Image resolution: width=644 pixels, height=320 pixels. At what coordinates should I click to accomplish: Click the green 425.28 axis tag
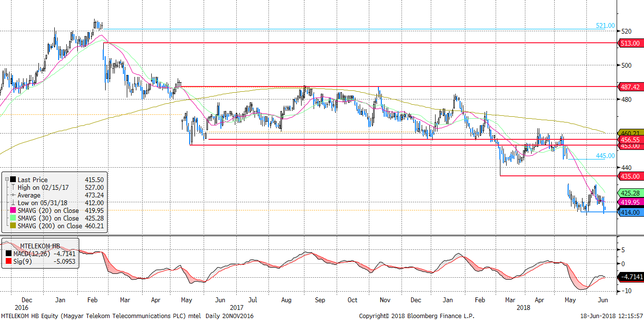[630, 193]
